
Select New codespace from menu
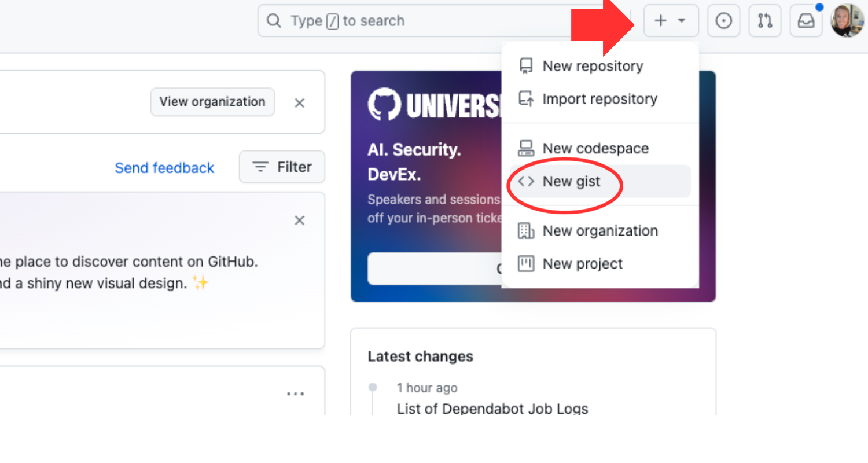595,148
